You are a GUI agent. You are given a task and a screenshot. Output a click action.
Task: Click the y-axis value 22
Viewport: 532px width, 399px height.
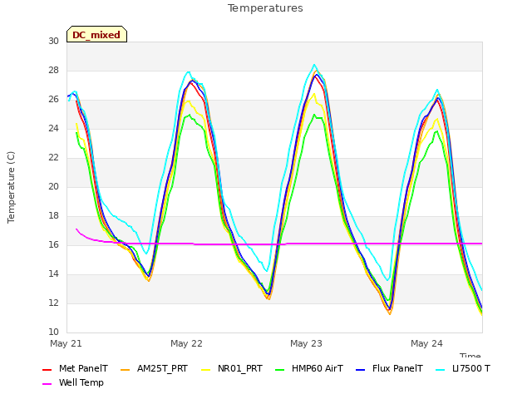point(53,157)
